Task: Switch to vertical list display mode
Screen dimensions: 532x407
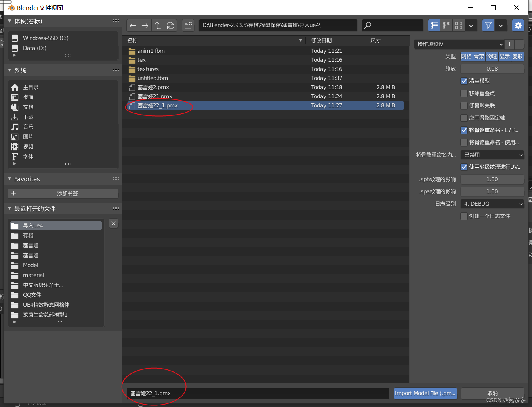Action: click(x=434, y=25)
